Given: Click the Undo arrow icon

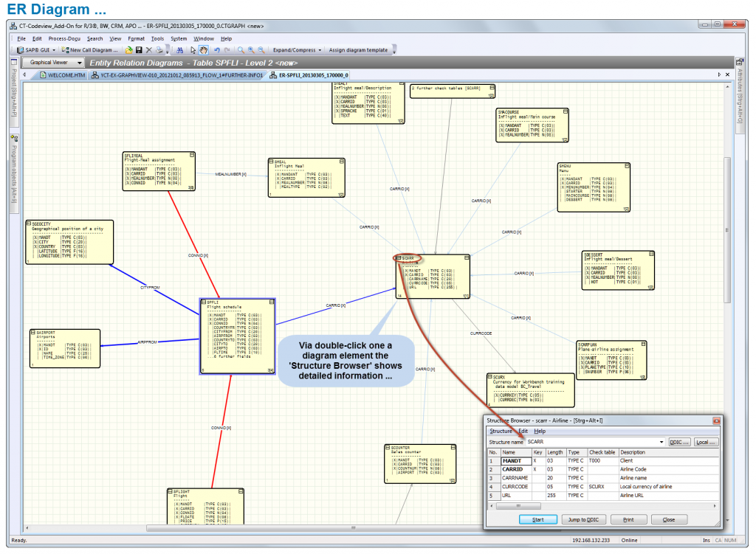Looking at the screenshot, I should point(217,50).
